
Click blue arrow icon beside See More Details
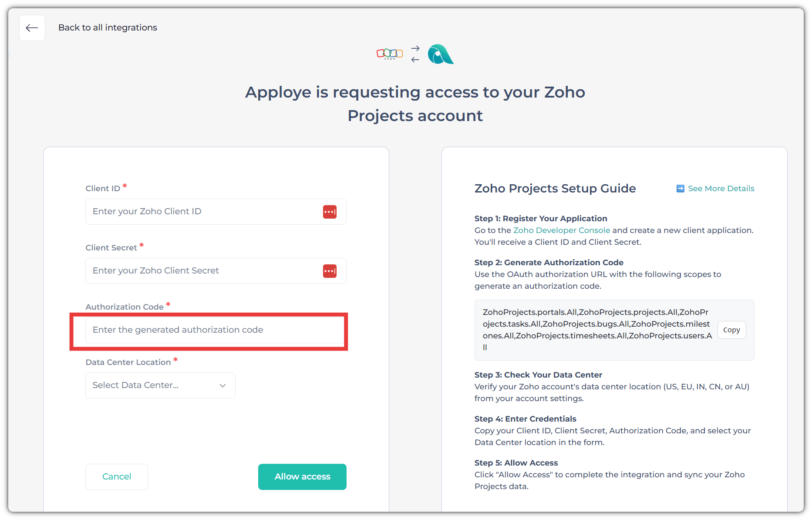click(680, 189)
